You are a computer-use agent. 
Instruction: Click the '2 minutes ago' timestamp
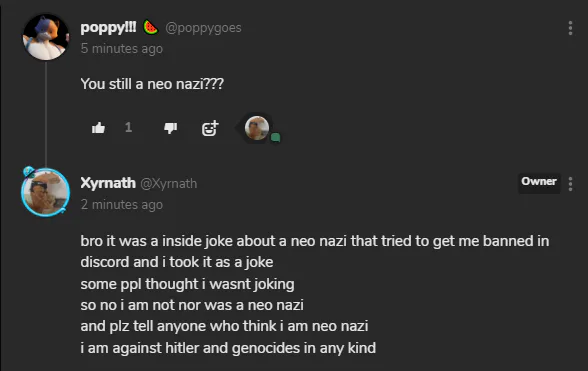[x=122, y=205]
